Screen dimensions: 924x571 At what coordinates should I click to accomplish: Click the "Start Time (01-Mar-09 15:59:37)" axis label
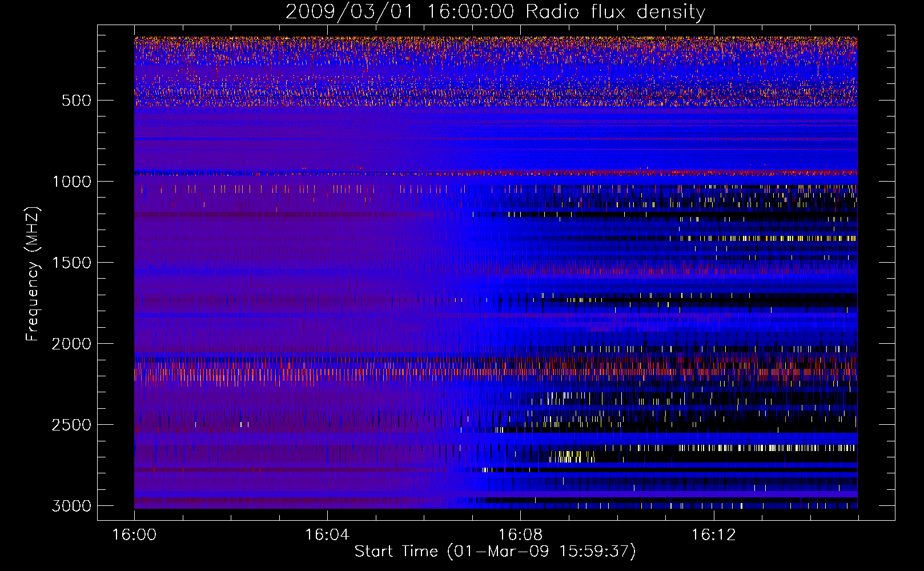click(495, 552)
